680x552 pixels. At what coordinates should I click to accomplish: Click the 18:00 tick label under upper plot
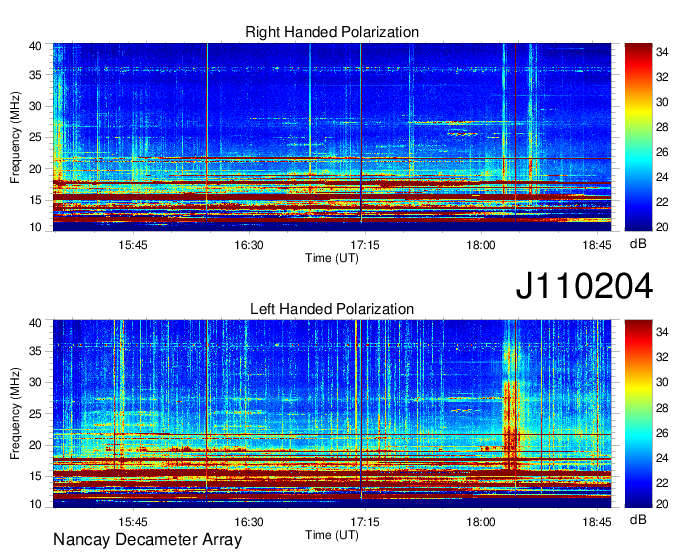click(x=481, y=245)
